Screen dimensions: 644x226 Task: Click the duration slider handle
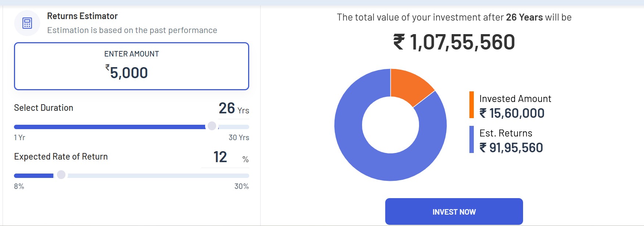pyautogui.click(x=212, y=126)
